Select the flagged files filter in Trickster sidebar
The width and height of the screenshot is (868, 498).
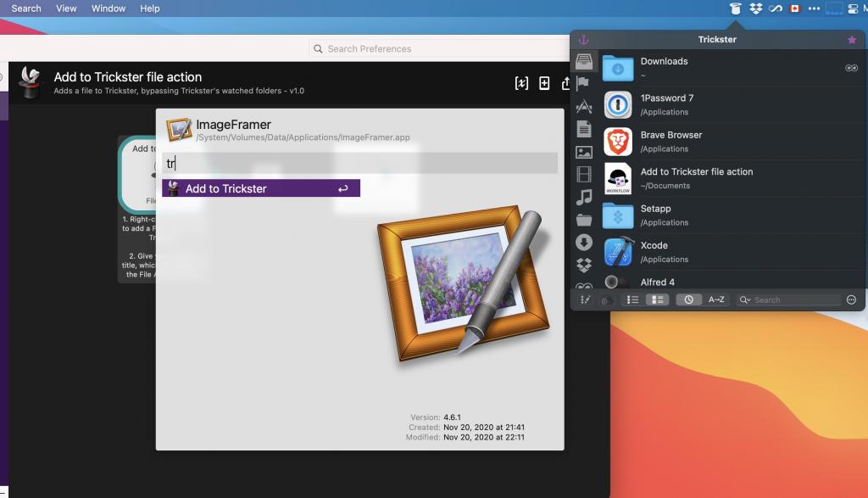tap(583, 84)
